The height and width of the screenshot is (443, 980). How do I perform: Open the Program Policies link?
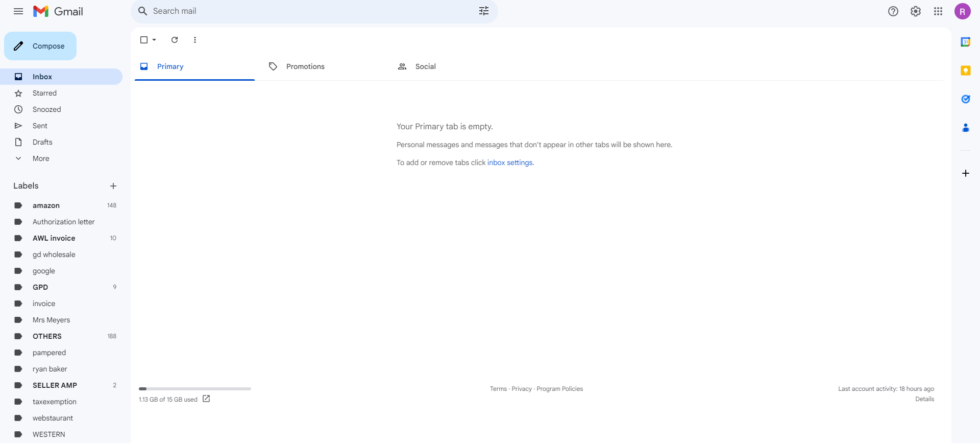pyautogui.click(x=559, y=389)
